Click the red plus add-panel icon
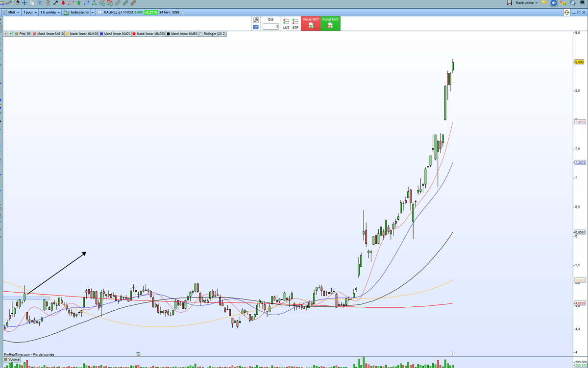This screenshot has width=588, height=368. (6, 34)
